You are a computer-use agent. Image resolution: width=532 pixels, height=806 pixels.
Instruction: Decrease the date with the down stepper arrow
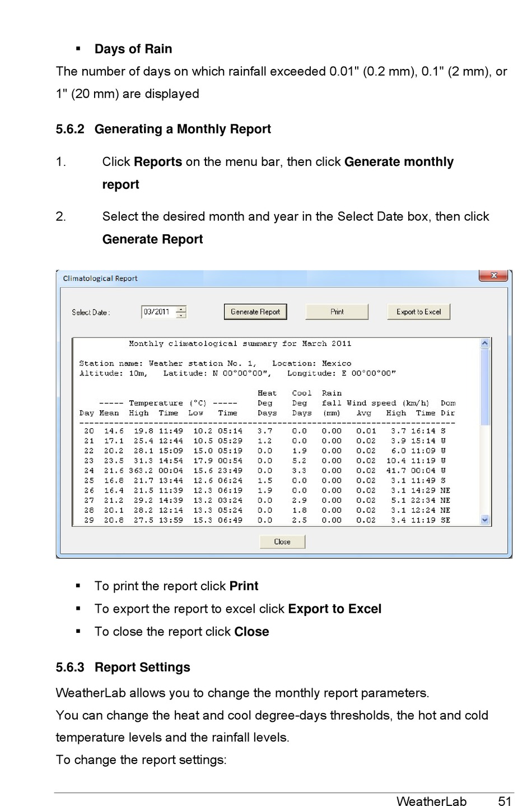click(x=181, y=315)
